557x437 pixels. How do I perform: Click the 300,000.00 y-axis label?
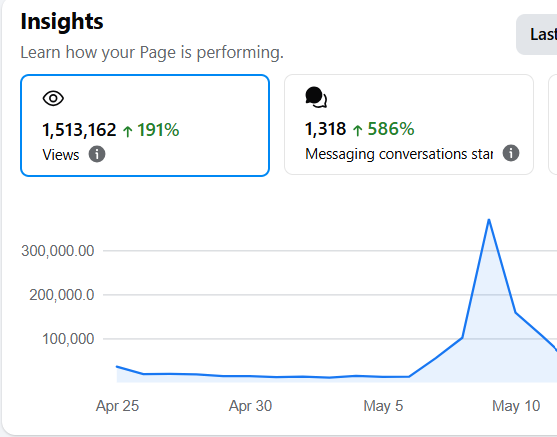[58, 251]
